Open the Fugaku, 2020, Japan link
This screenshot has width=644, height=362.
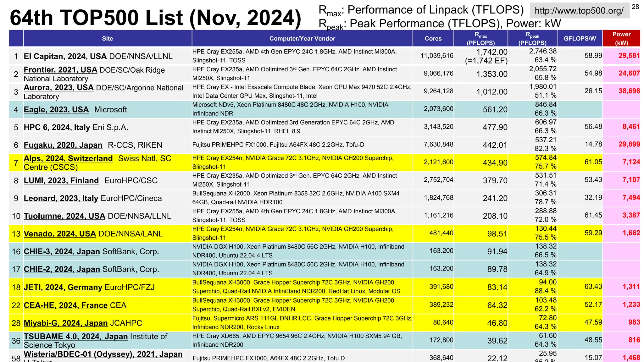(63, 145)
